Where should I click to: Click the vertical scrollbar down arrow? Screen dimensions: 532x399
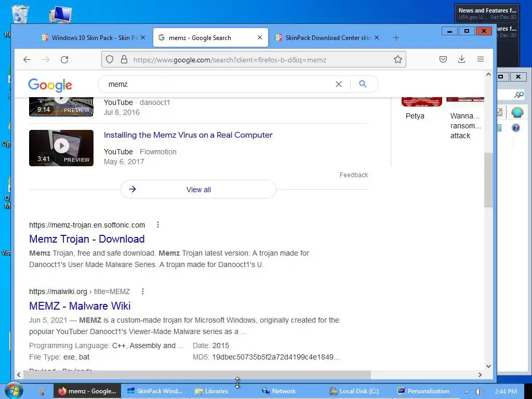pos(488,366)
